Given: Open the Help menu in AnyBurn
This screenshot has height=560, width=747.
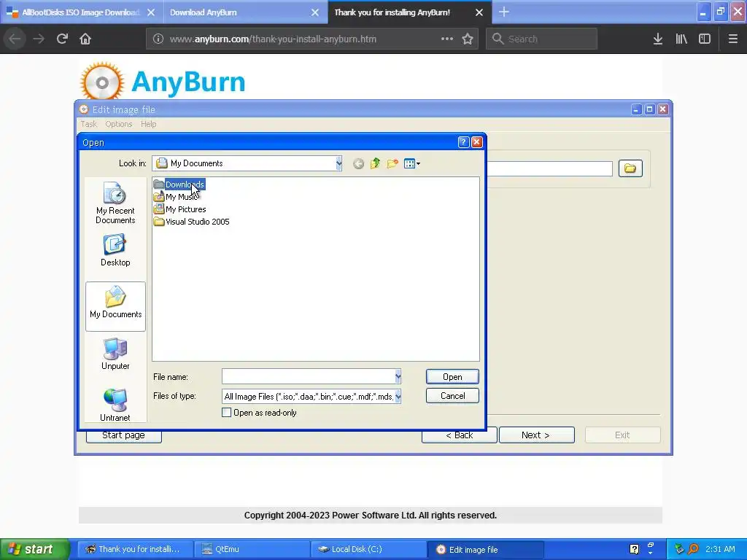Looking at the screenshot, I should pyautogui.click(x=148, y=124).
